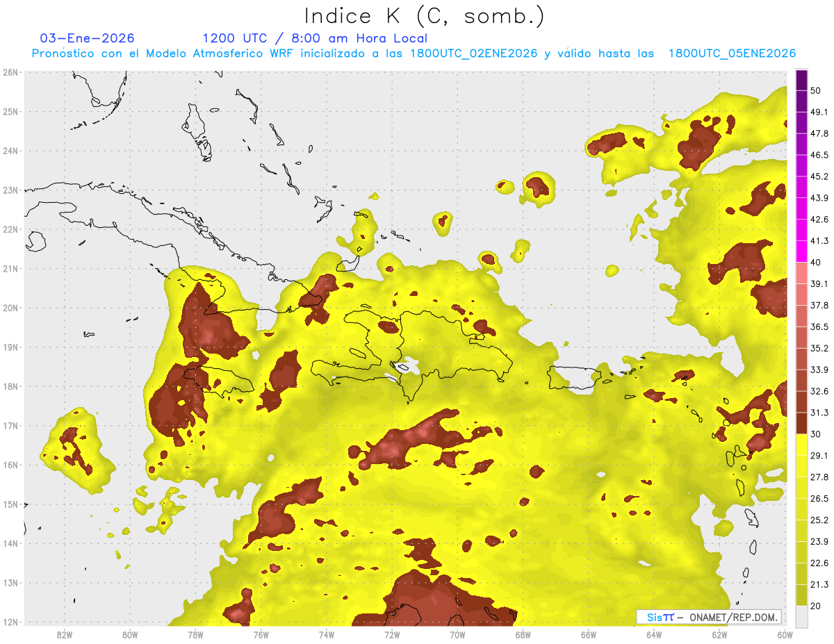The height and width of the screenshot is (644, 834).
Task: Click colorbar value 39.1
Action: tap(819, 283)
